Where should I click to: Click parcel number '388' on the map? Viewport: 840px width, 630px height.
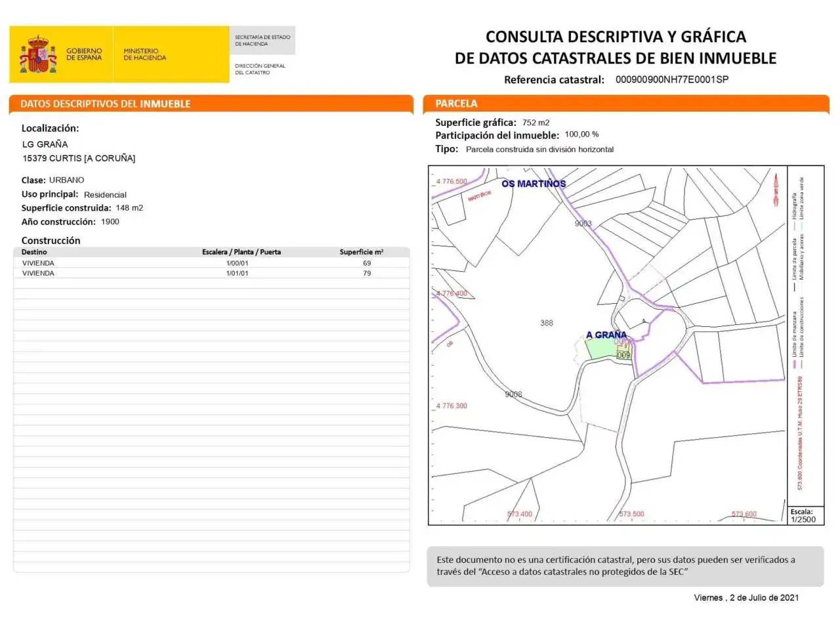[x=547, y=323]
